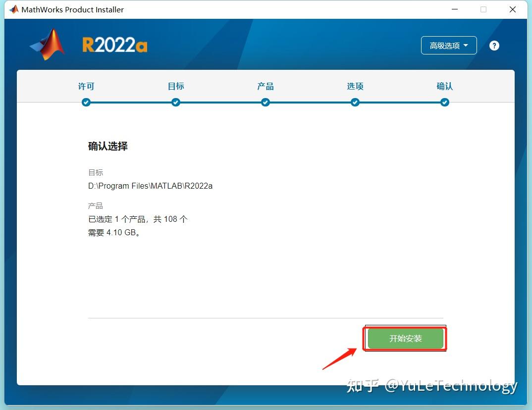Minimize the MathWorks Product Installer window
Image resolution: width=532 pixels, height=410 pixels.
pos(454,9)
